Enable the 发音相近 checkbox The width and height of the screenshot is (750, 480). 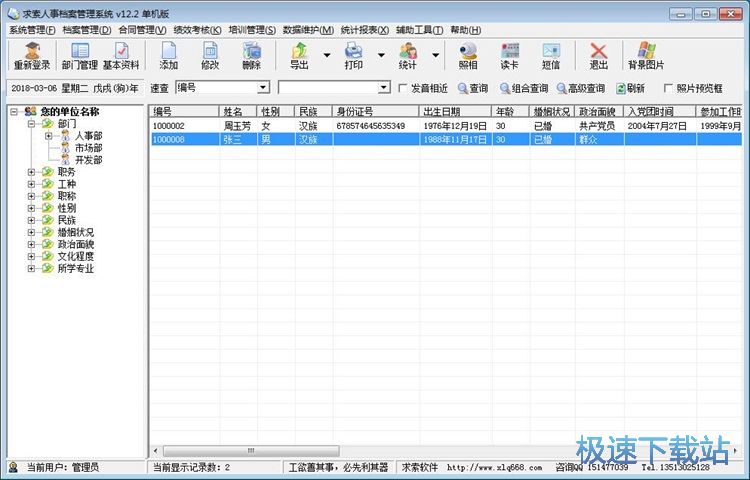(x=403, y=88)
